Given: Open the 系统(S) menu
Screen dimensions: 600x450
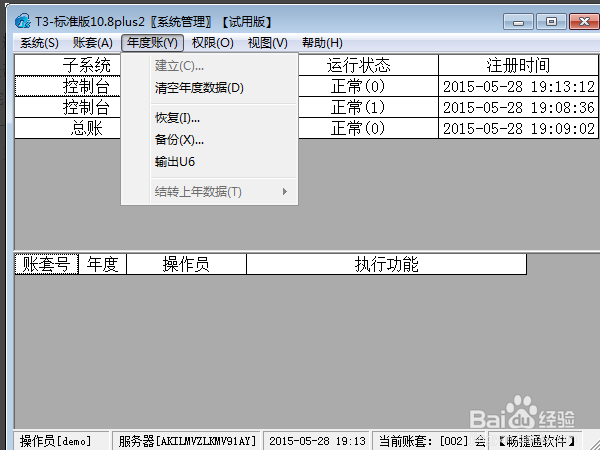Looking at the screenshot, I should [39, 43].
